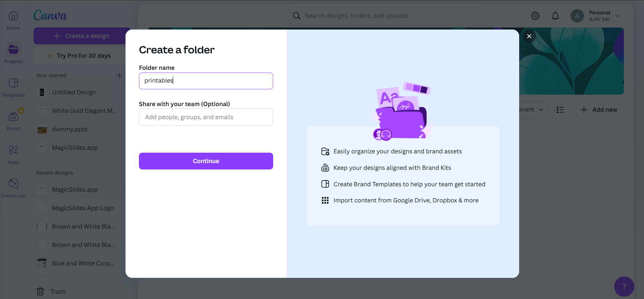Open the Projects section icon
This screenshot has height=299, width=644.
click(13, 50)
